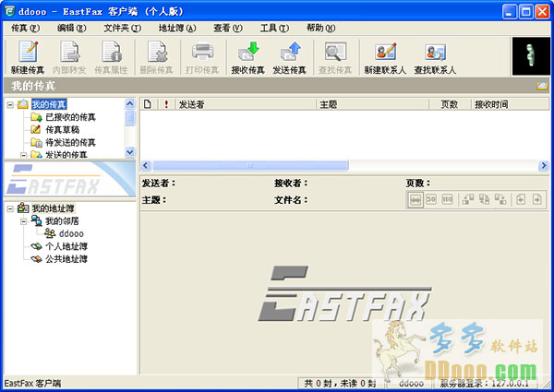Open the 查看(V) menu
554x392 pixels.
(228, 28)
